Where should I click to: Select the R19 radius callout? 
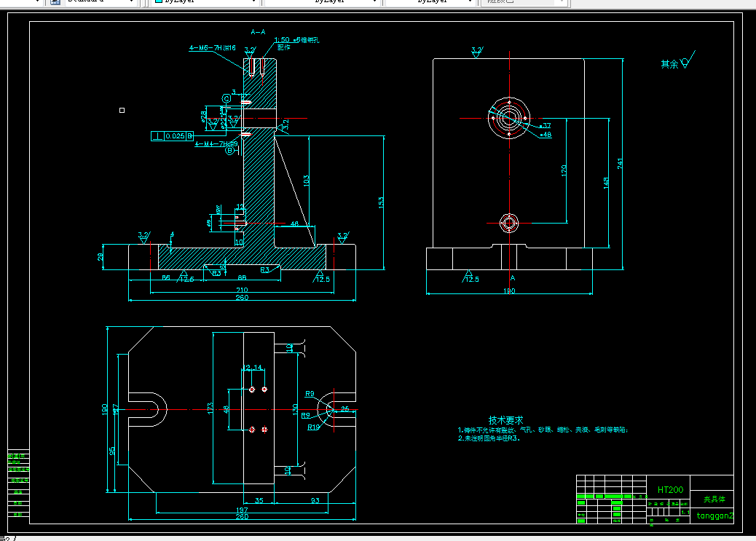coord(313,427)
